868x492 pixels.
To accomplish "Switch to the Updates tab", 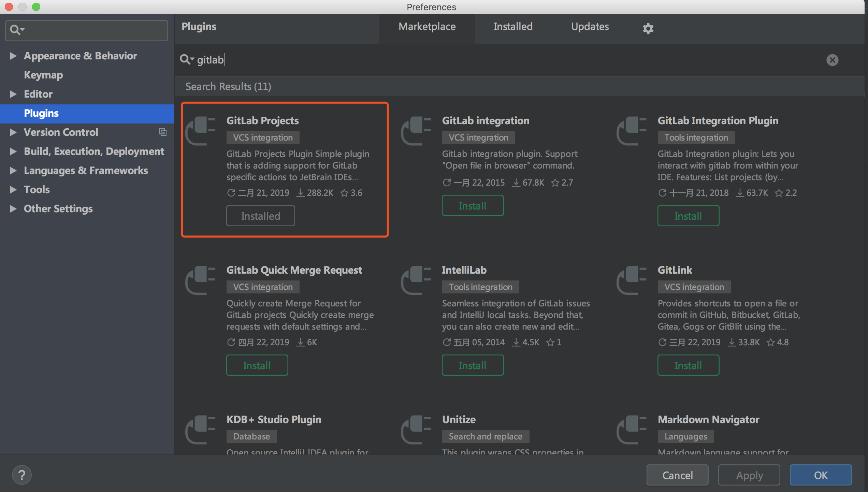I will point(590,27).
